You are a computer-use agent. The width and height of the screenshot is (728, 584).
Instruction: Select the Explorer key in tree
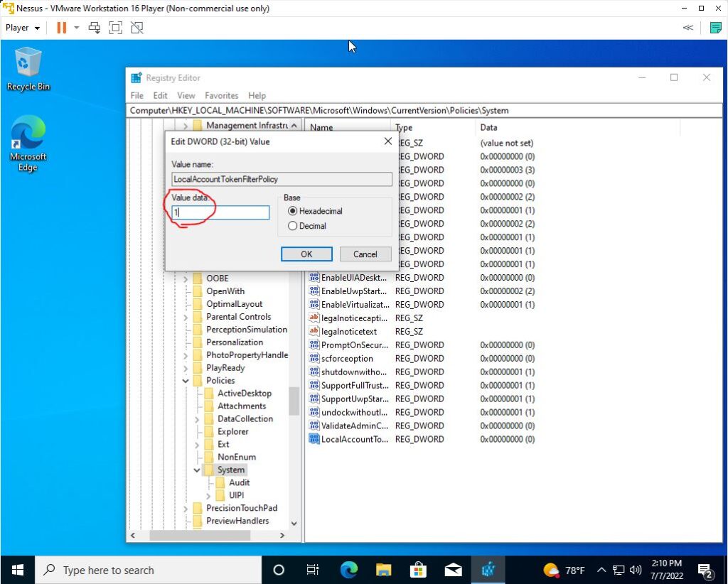click(232, 431)
